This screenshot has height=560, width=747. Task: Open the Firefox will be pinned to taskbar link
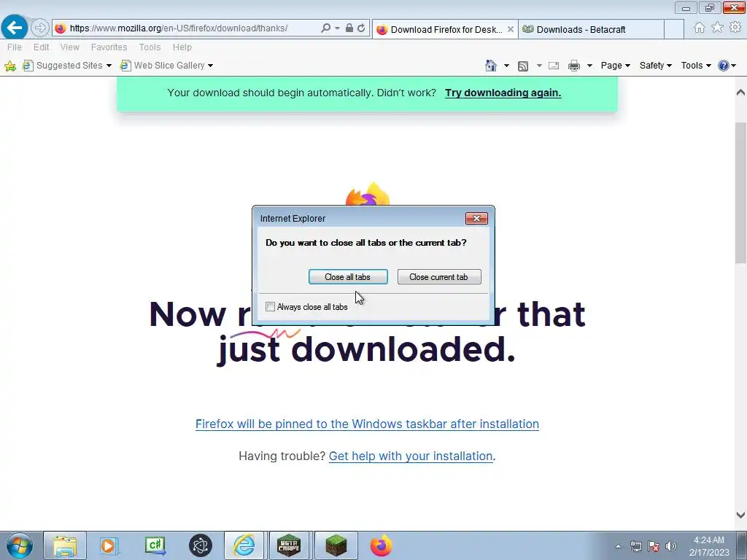tap(368, 424)
